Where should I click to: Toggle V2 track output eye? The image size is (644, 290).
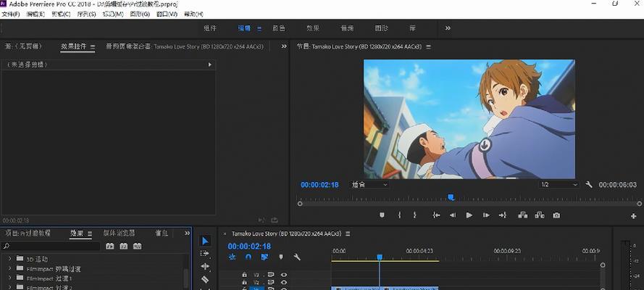tap(284, 283)
